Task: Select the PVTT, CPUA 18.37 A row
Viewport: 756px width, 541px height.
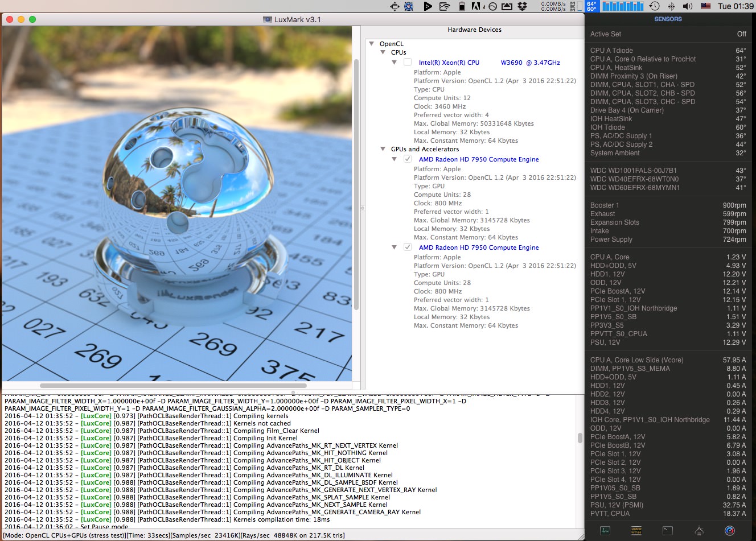Action: tap(668, 514)
